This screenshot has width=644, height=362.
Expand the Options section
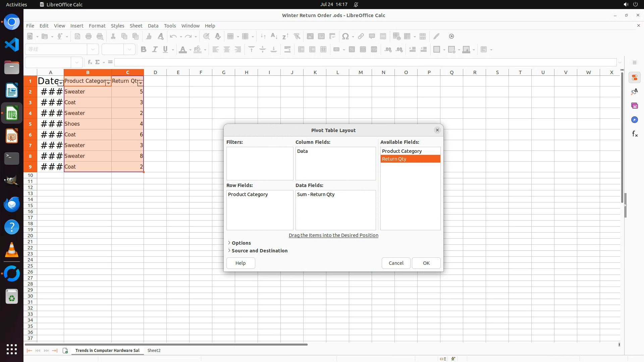pyautogui.click(x=241, y=243)
